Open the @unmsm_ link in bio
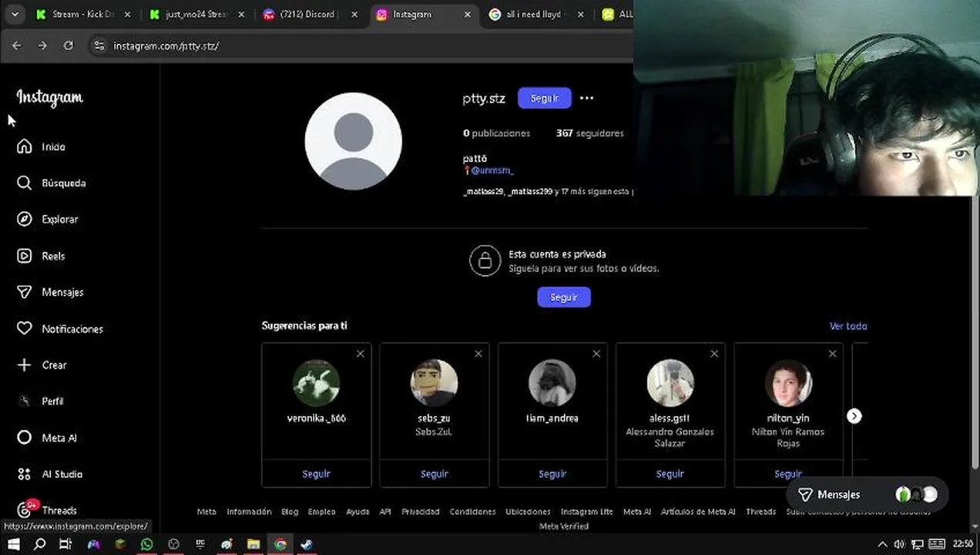This screenshot has height=555, width=980. click(492, 170)
